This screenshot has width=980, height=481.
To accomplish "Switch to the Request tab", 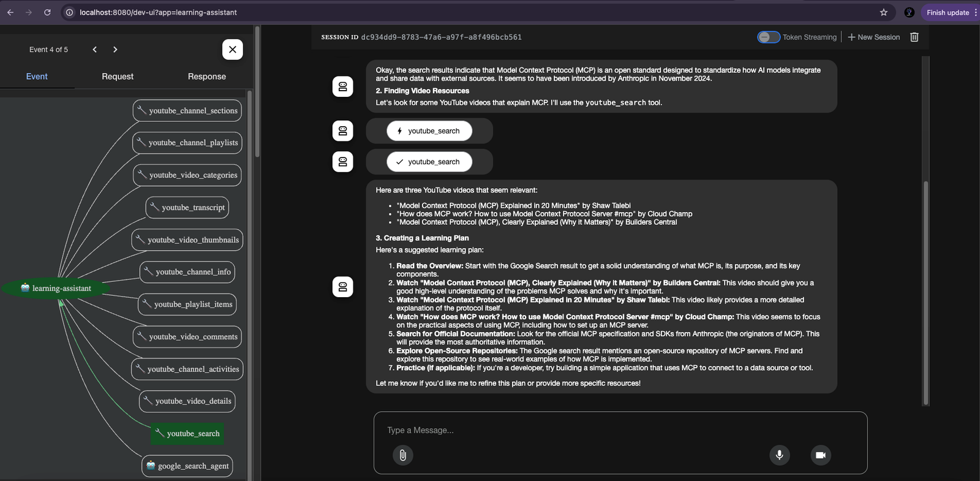I will pyautogui.click(x=117, y=77).
